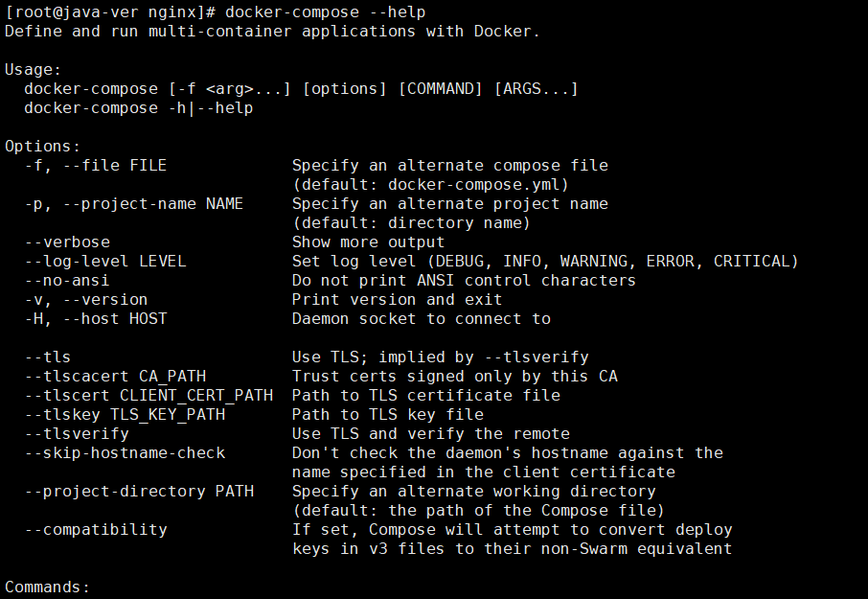Click the "(default: docker-compose.yml)" text

pyautogui.click(x=430, y=184)
